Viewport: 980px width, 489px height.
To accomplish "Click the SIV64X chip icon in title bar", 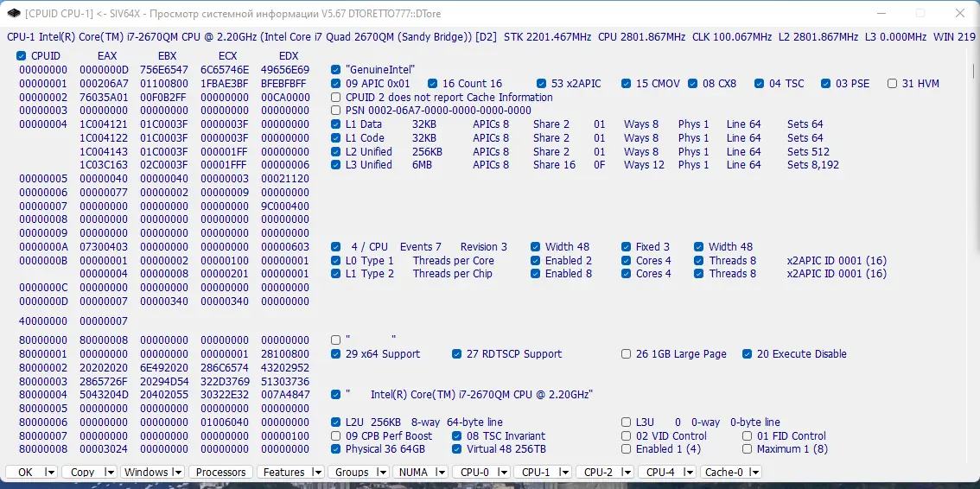I will pyautogui.click(x=13, y=13).
